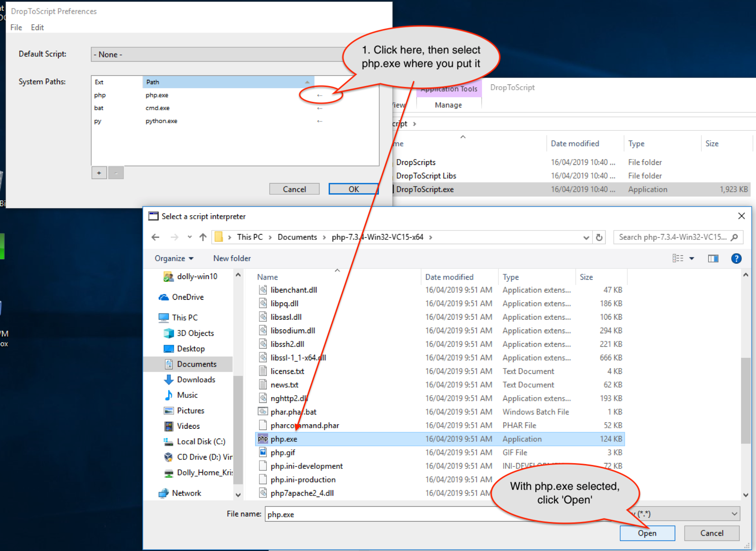Viewport: 756px width, 551px height.
Task: Click New folder in dialog toolbar
Action: (x=232, y=258)
